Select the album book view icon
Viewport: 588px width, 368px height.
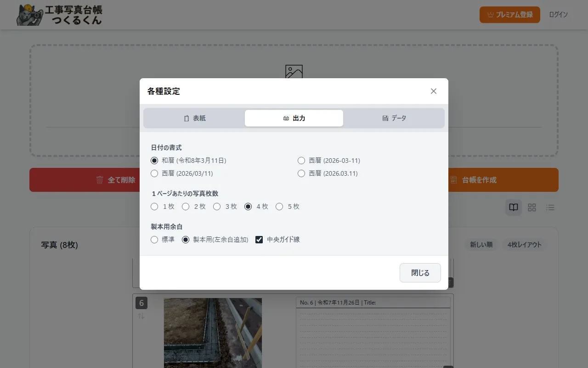point(513,207)
